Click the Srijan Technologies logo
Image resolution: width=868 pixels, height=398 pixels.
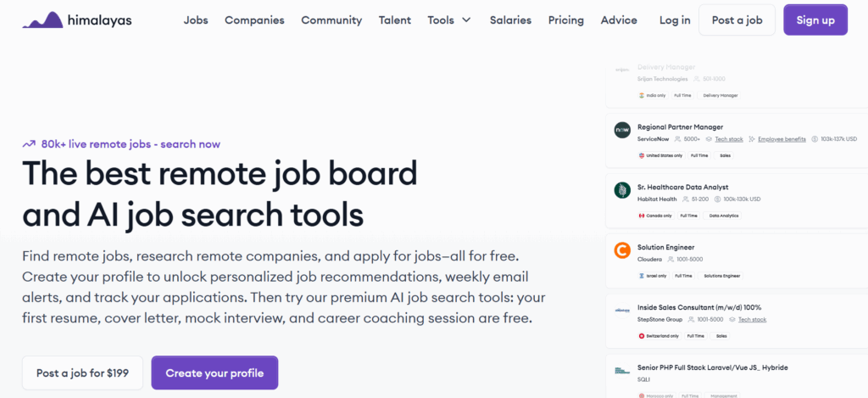(x=621, y=70)
